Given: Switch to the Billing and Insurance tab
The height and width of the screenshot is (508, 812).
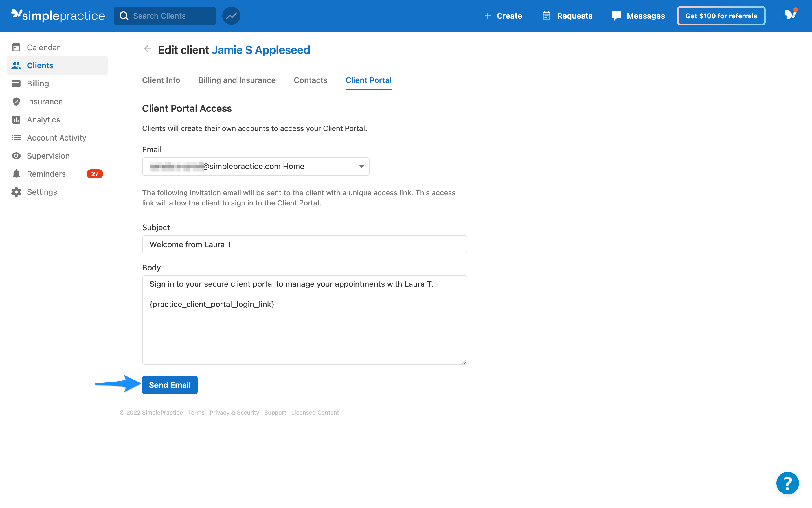Looking at the screenshot, I should pyautogui.click(x=237, y=80).
